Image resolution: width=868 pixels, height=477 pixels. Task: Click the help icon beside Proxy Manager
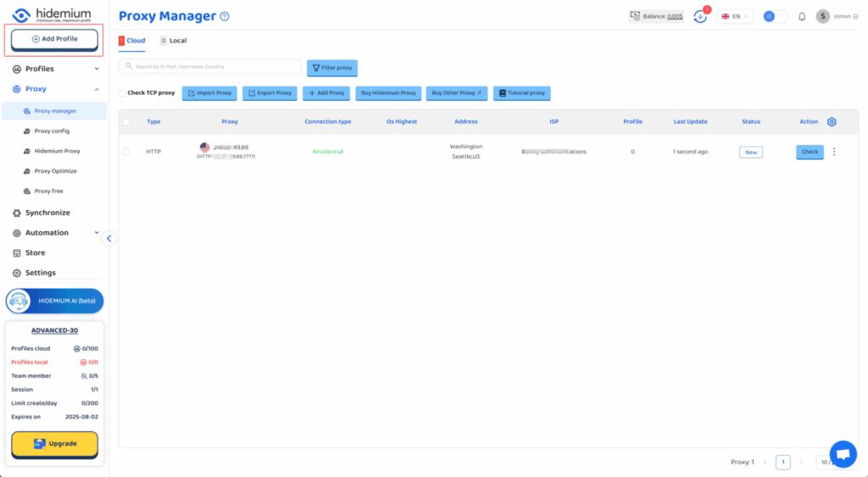coord(225,17)
